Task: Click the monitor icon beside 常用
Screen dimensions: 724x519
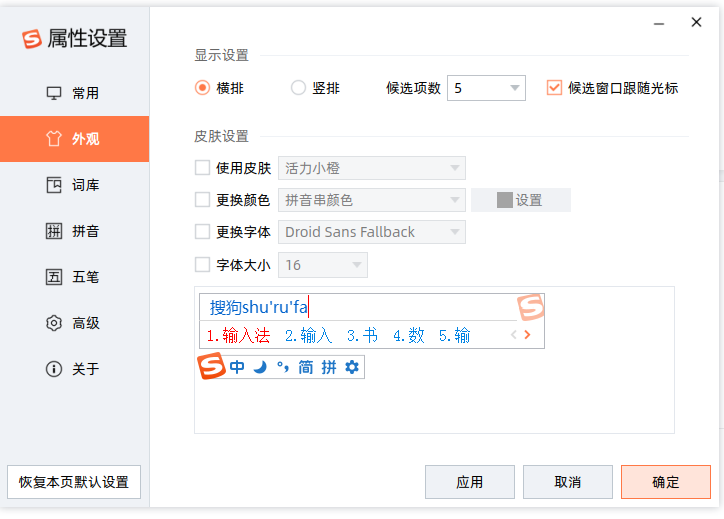Action: tap(54, 93)
